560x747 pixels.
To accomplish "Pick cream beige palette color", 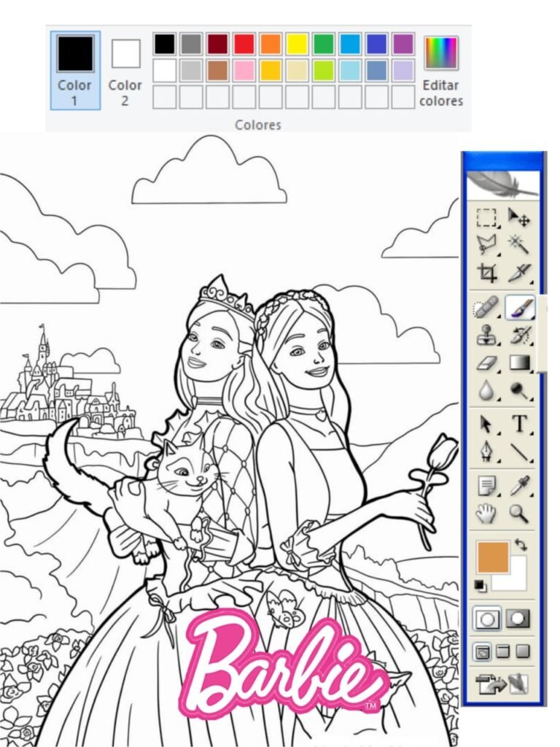I will tap(297, 70).
